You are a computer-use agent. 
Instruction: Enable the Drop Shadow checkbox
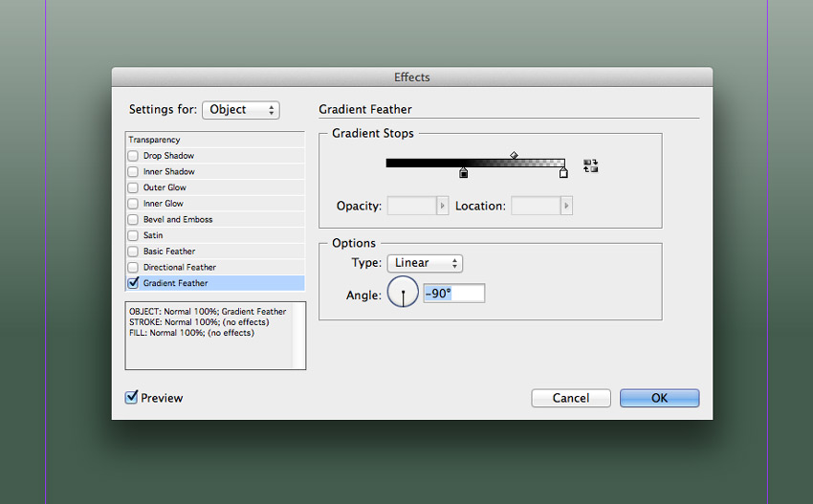(x=134, y=156)
